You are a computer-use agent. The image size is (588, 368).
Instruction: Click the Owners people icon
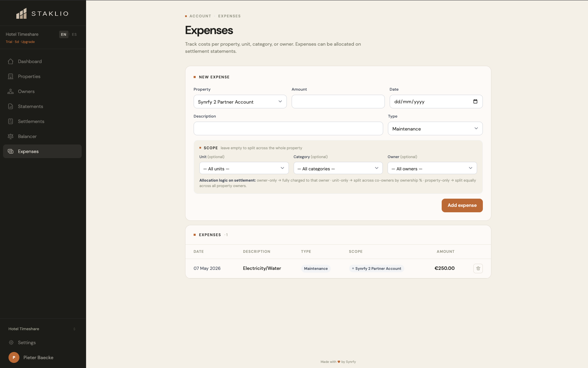click(x=11, y=91)
